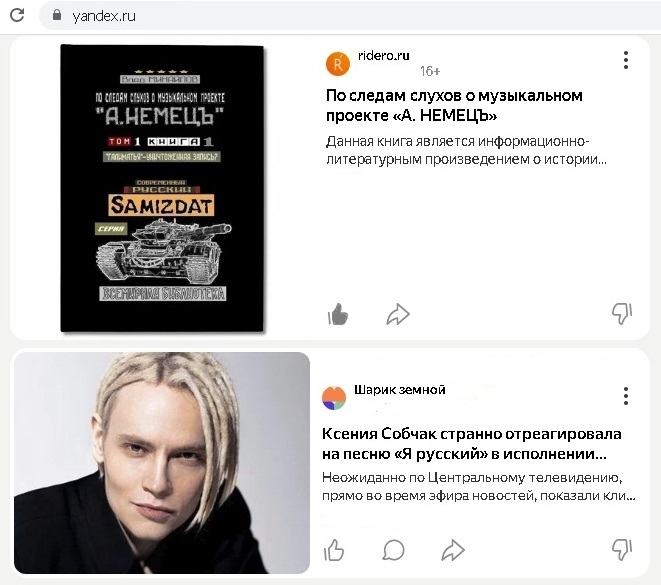Dislike the Ксения Собчак article
Image resolution: width=661 pixels, height=585 pixels.
(x=622, y=550)
